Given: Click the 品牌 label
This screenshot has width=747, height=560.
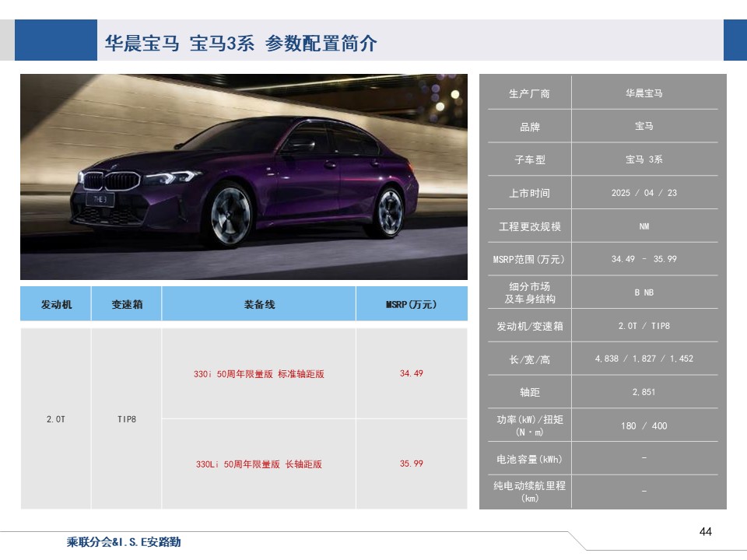Looking at the screenshot, I should pos(529,127).
